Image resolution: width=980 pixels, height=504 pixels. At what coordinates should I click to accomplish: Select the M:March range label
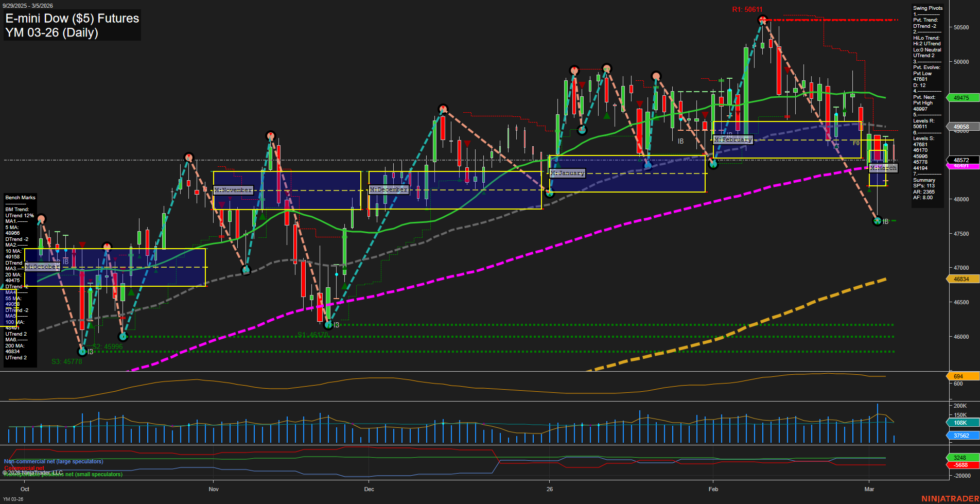883,168
